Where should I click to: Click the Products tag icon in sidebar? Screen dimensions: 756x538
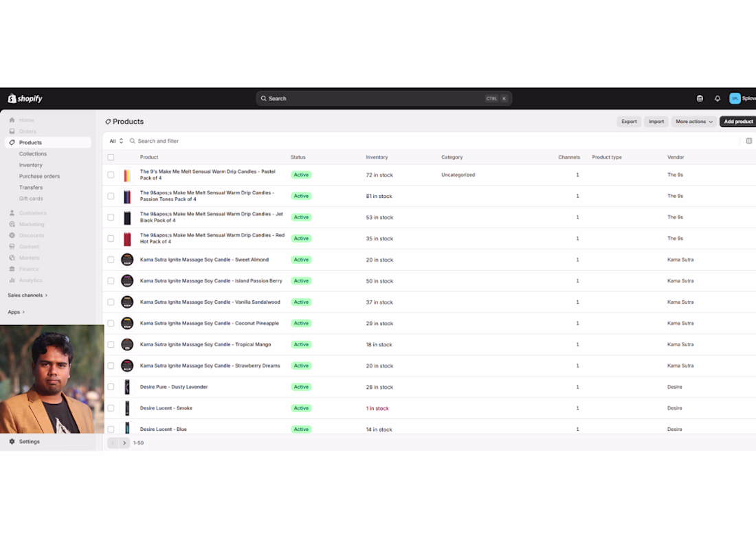coord(12,143)
